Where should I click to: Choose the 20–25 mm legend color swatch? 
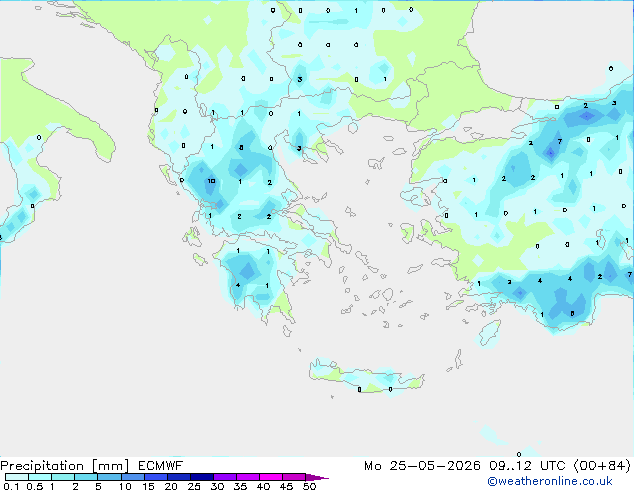(x=179, y=477)
